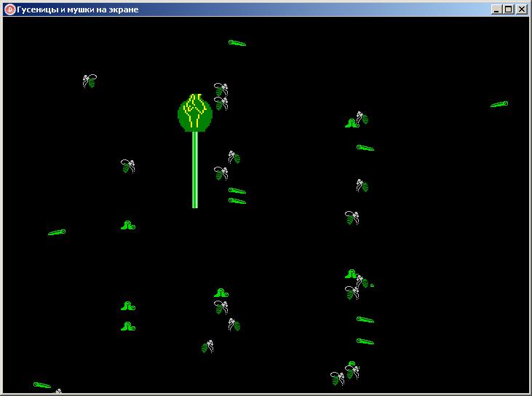Screen dimensions: 532x396
Task: Close the Гусеницы и мушки на экране window
Action: click(x=521, y=9)
